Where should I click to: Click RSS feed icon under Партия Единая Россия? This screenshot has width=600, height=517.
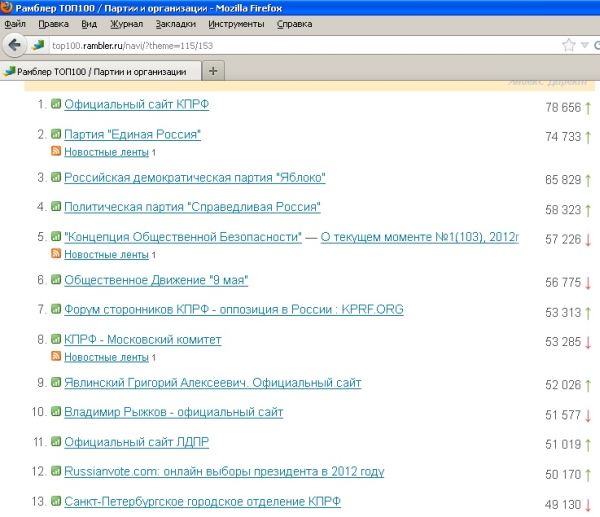(x=56, y=152)
